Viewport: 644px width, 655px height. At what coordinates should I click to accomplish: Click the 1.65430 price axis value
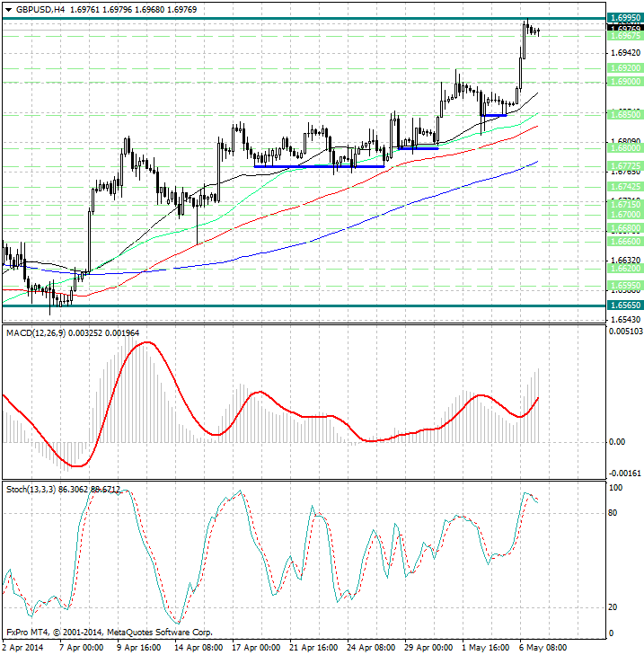point(625,320)
